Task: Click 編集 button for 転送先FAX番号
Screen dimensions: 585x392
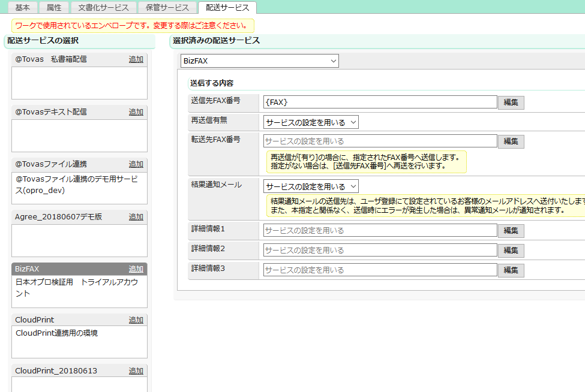Action: [x=511, y=141]
